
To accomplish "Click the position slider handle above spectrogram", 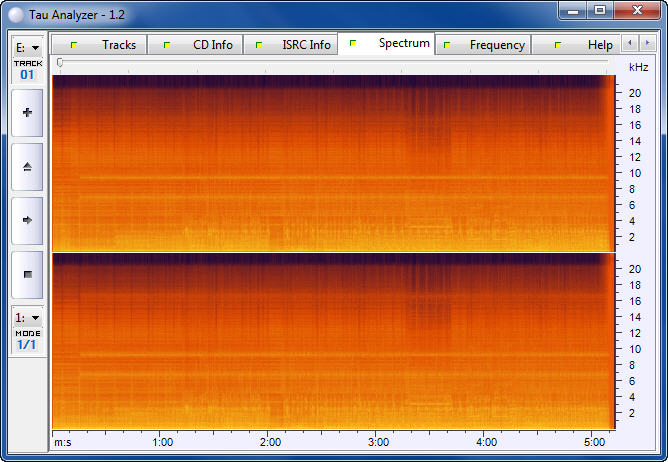I will tap(60, 62).
